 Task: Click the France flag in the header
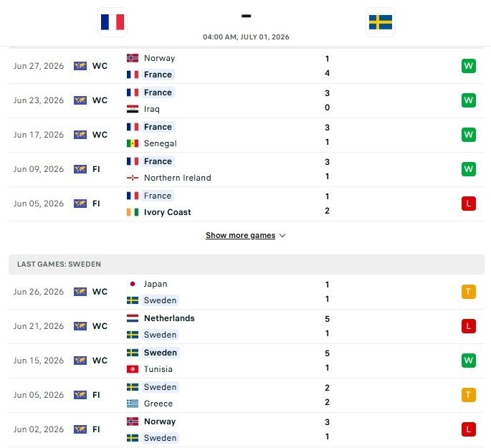(113, 22)
